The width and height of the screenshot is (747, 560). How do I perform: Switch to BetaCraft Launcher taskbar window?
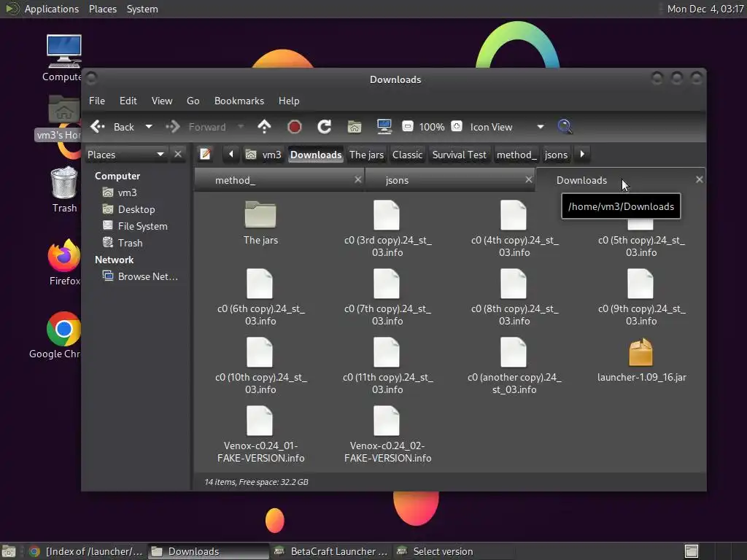(330, 551)
